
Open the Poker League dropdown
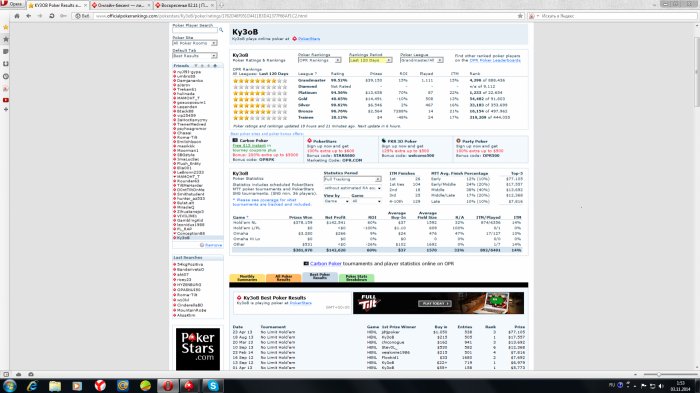[x=421, y=60]
